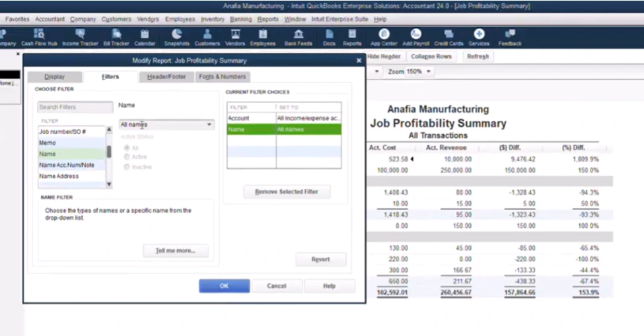
Task: Click the Refresh report button
Action: click(478, 57)
